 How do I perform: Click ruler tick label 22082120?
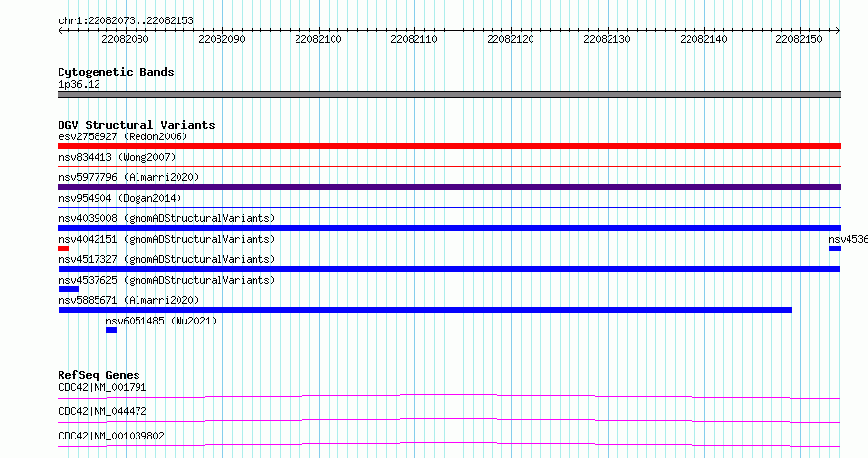click(x=510, y=39)
